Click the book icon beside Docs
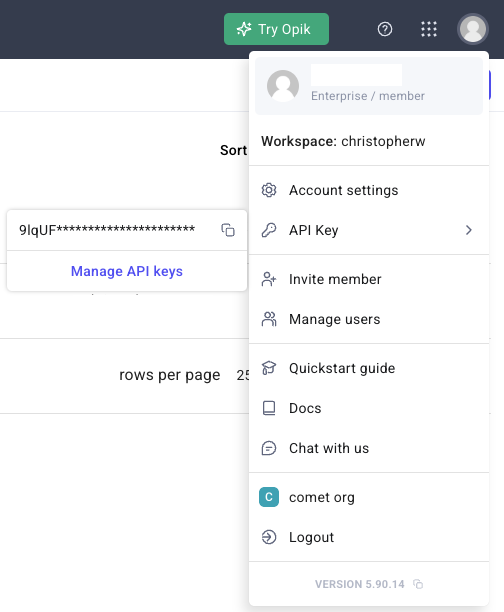This screenshot has height=612, width=504. coord(269,408)
